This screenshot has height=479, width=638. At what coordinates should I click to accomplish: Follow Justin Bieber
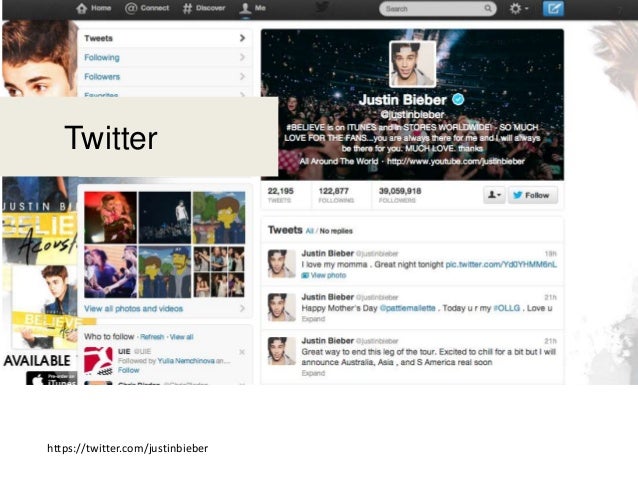[x=533, y=195]
